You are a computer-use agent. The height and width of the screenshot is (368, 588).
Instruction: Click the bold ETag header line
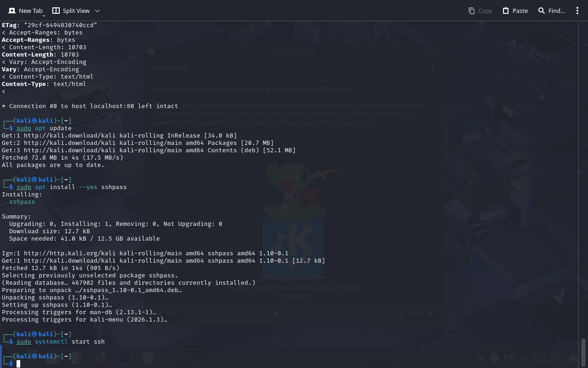50,25
